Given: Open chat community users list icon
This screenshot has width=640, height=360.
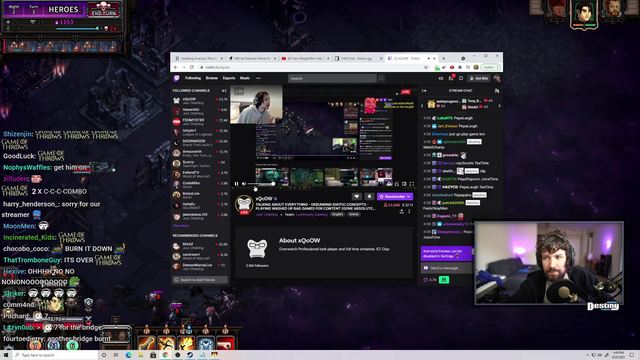Looking at the screenshot, I should pyautogui.click(x=497, y=91).
